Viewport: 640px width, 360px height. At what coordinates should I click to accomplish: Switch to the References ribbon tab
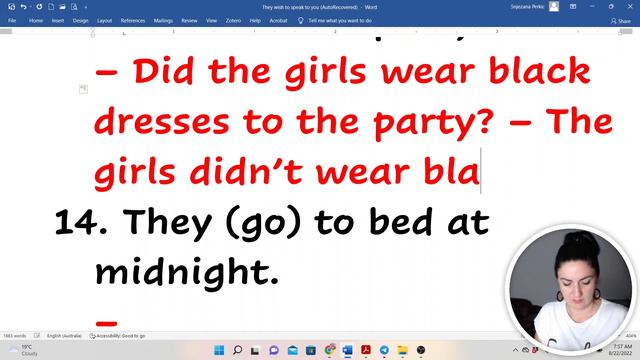pyautogui.click(x=133, y=20)
